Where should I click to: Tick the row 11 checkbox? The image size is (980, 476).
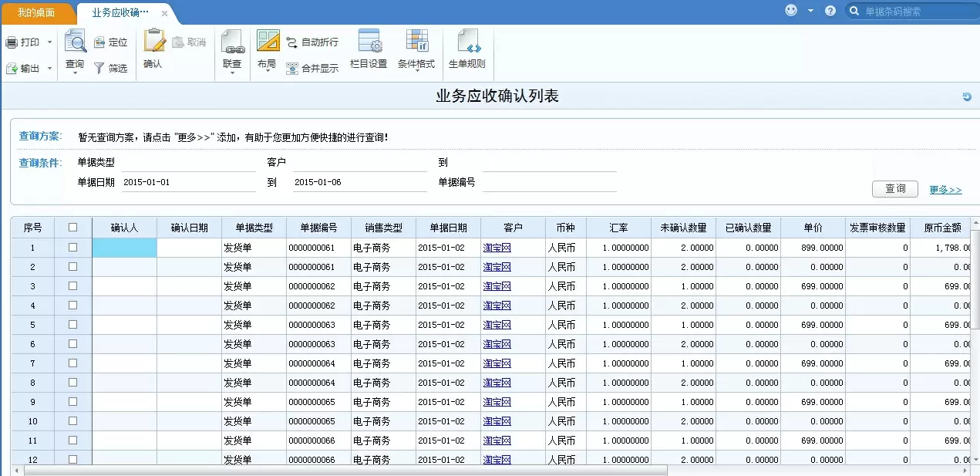(73, 441)
